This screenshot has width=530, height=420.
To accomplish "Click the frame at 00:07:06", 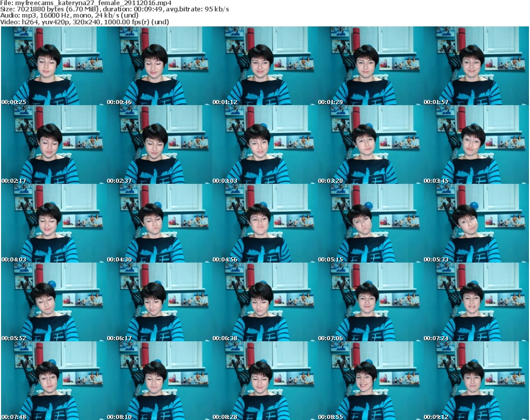I will tap(370, 302).
